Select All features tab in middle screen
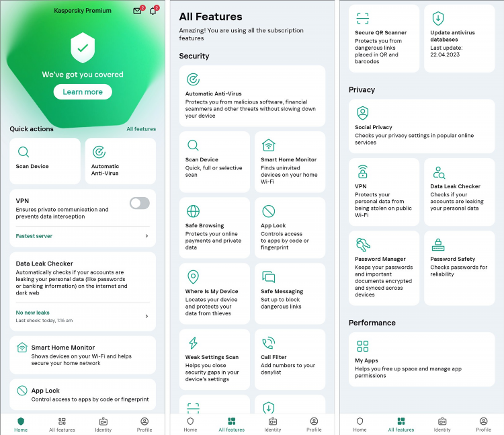The image size is (504, 435). point(231,425)
